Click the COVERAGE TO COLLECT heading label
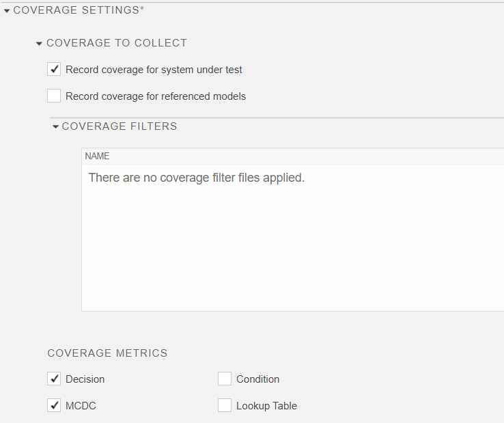The image size is (504, 423). click(116, 43)
